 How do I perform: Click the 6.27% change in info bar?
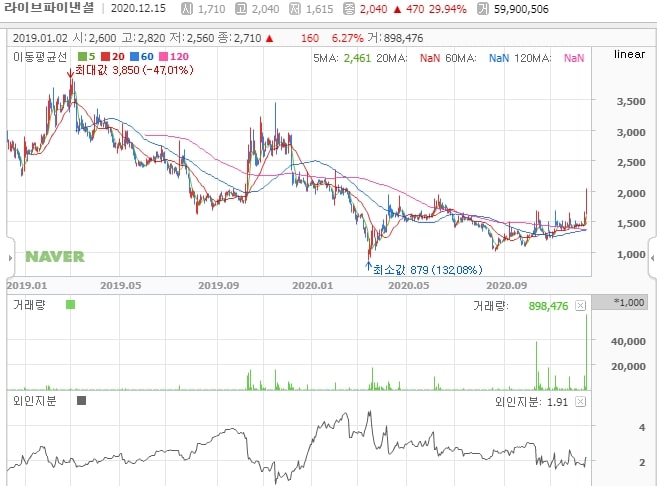point(348,38)
